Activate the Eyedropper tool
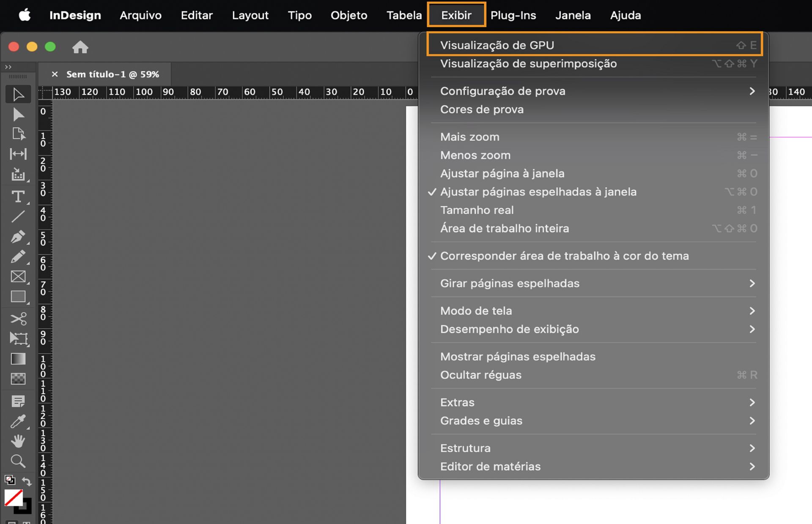 tap(18, 421)
